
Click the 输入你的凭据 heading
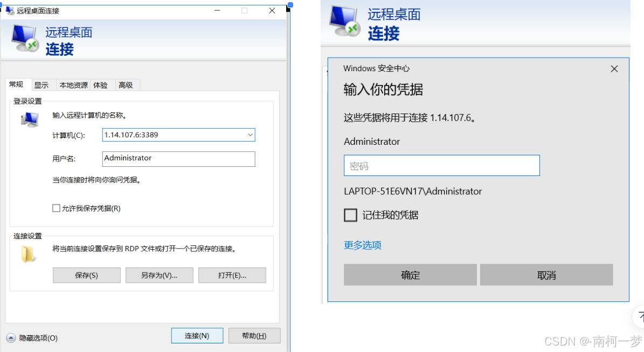tap(383, 89)
